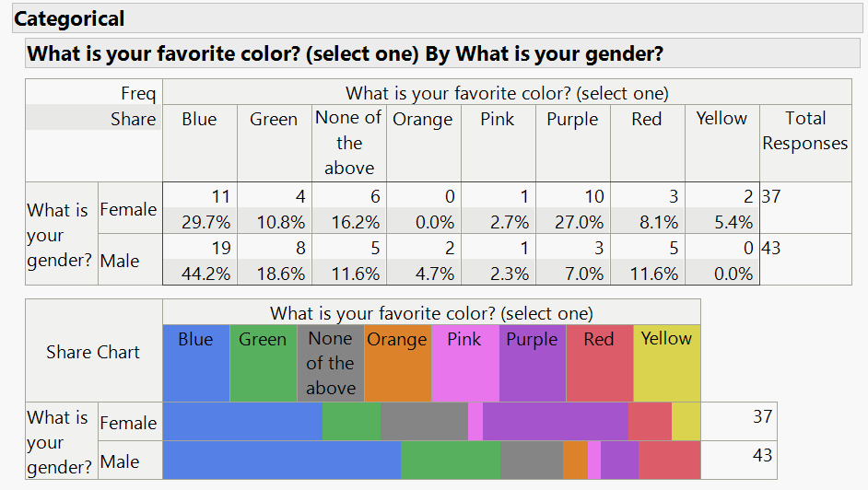Click the Male row label in frequency table
Viewport: 868px width, 490px height.
pyautogui.click(x=120, y=261)
